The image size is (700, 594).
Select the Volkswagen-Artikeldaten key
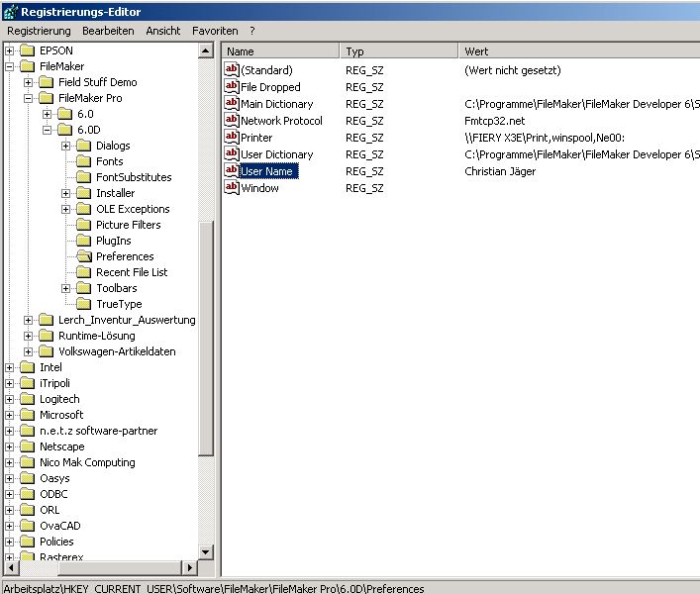[117, 351]
